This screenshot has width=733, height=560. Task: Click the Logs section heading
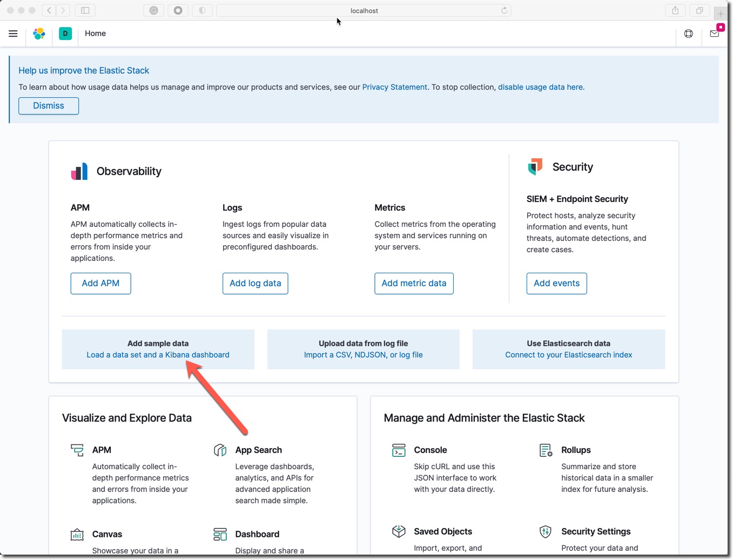point(232,208)
